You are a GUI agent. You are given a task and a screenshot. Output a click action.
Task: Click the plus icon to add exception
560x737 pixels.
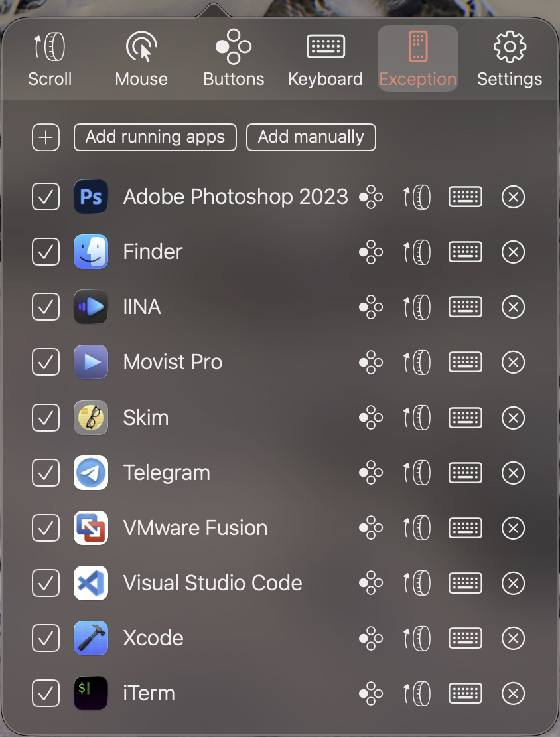(x=46, y=137)
